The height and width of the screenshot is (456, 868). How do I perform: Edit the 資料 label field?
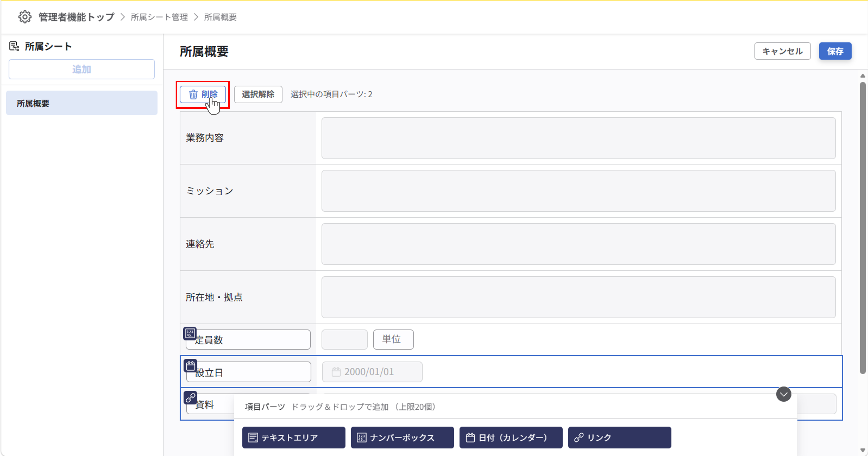tap(210, 404)
